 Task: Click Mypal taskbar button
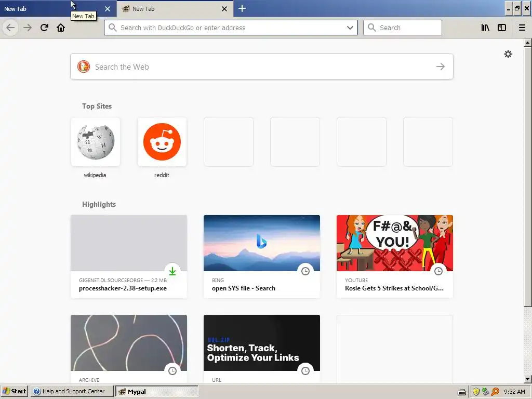tap(157, 391)
